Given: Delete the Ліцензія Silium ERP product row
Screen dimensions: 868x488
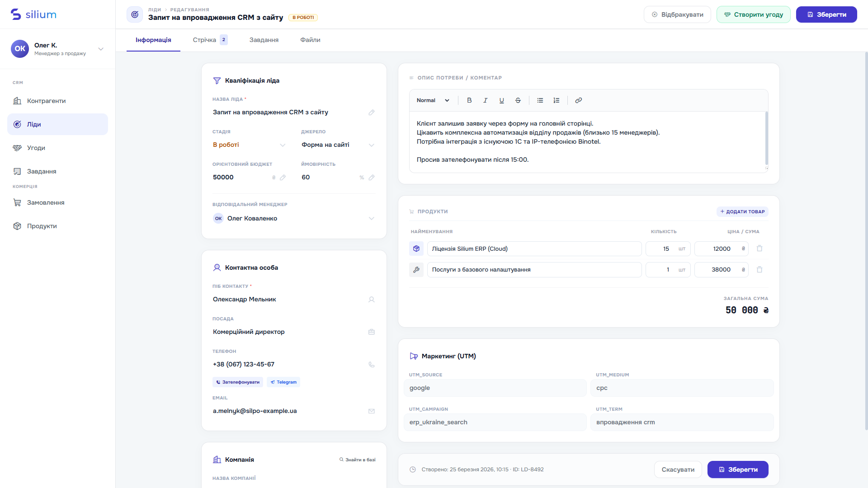Looking at the screenshot, I should [759, 249].
